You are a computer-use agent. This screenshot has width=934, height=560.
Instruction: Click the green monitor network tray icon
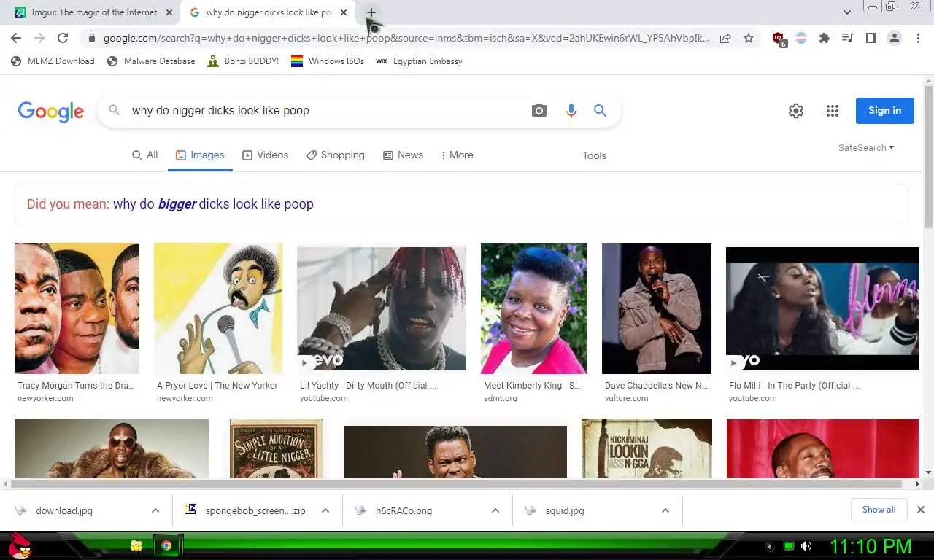coord(789,546)
